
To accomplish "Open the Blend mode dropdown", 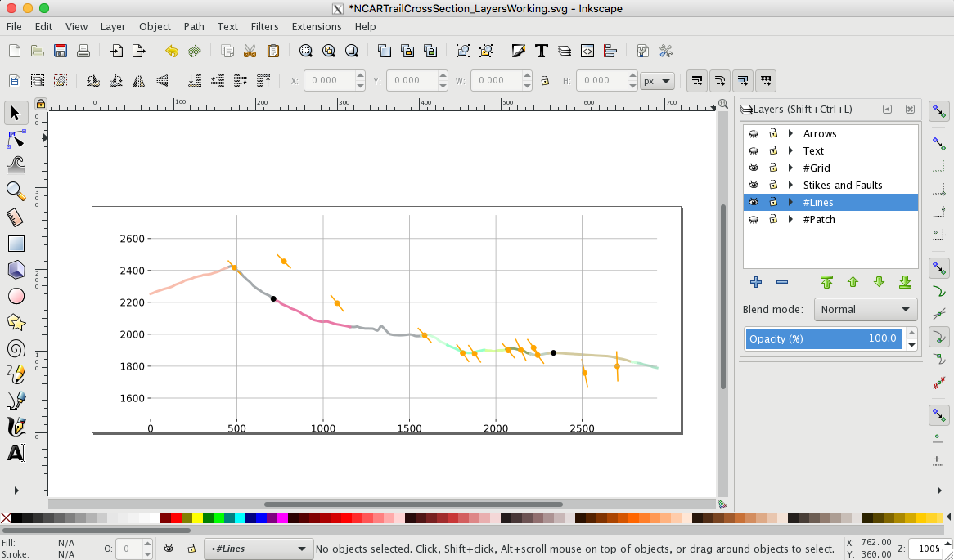I will click(x=865, y=309).
